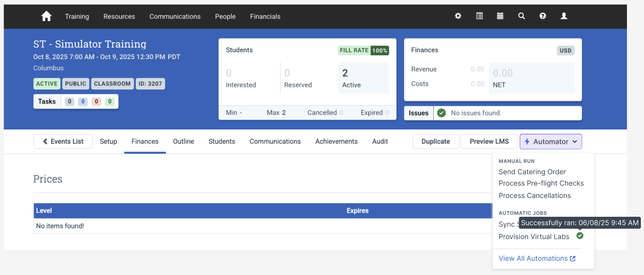Go to the home icon
The image size is (644, 275).
click(46, 16)
